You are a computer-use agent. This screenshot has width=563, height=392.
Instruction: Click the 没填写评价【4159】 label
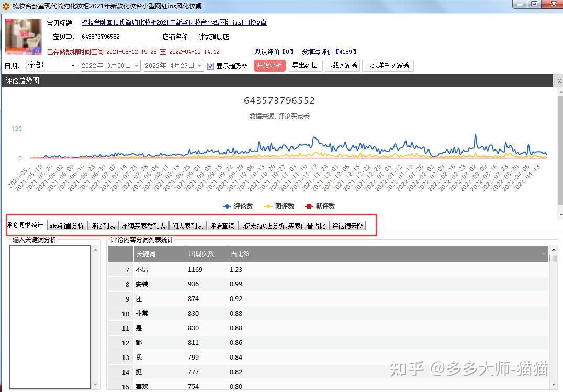329,52
